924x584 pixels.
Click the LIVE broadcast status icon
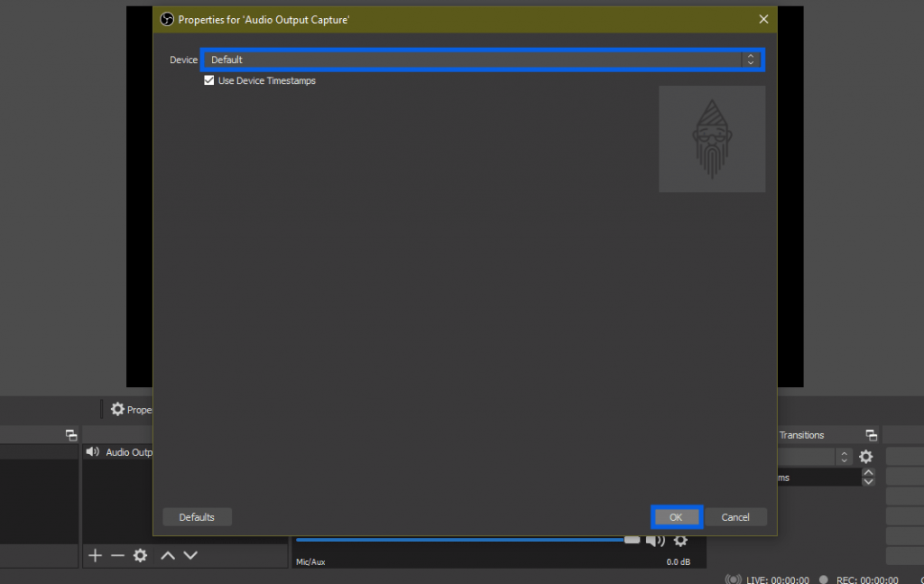[x=733, y=579]
